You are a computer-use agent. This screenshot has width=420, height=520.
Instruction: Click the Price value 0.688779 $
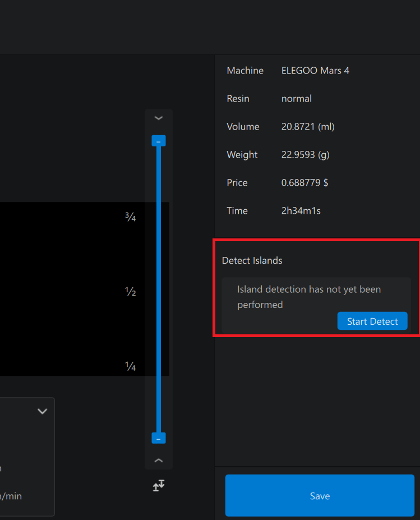click(x=304, y=183)
